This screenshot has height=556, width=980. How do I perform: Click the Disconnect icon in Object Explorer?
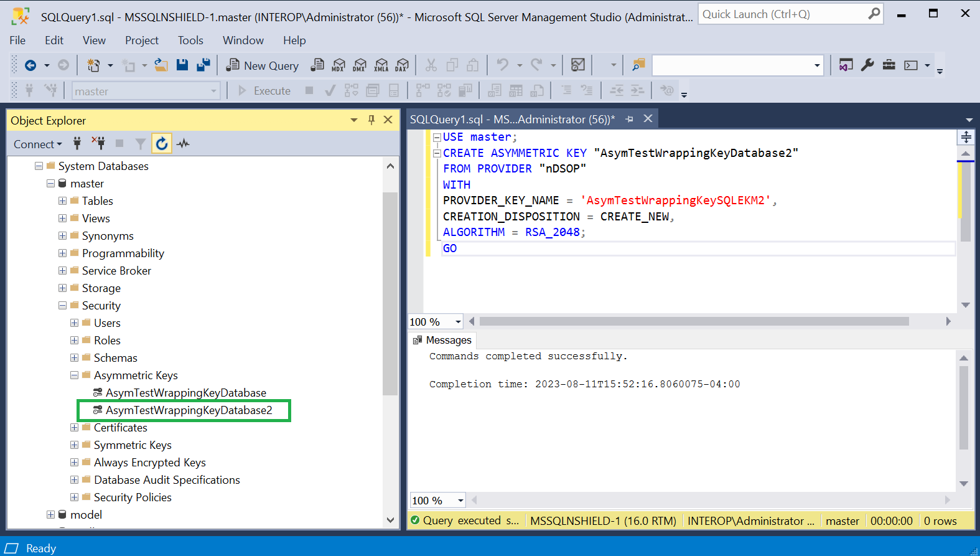[x=98, y=143]
